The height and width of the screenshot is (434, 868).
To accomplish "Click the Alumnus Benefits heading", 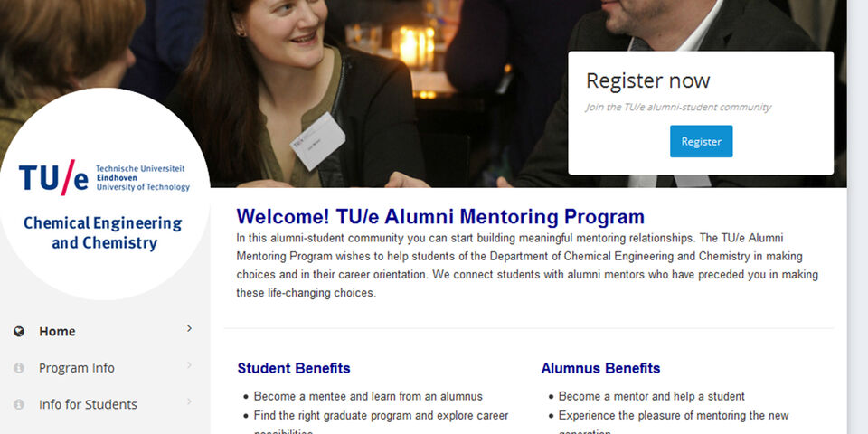I will tap(600, 368).
